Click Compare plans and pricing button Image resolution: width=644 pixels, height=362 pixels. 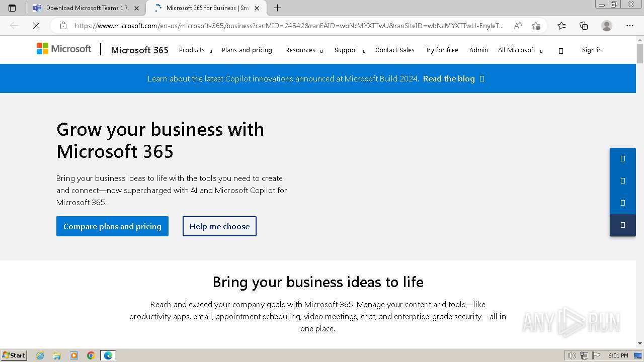112,226
